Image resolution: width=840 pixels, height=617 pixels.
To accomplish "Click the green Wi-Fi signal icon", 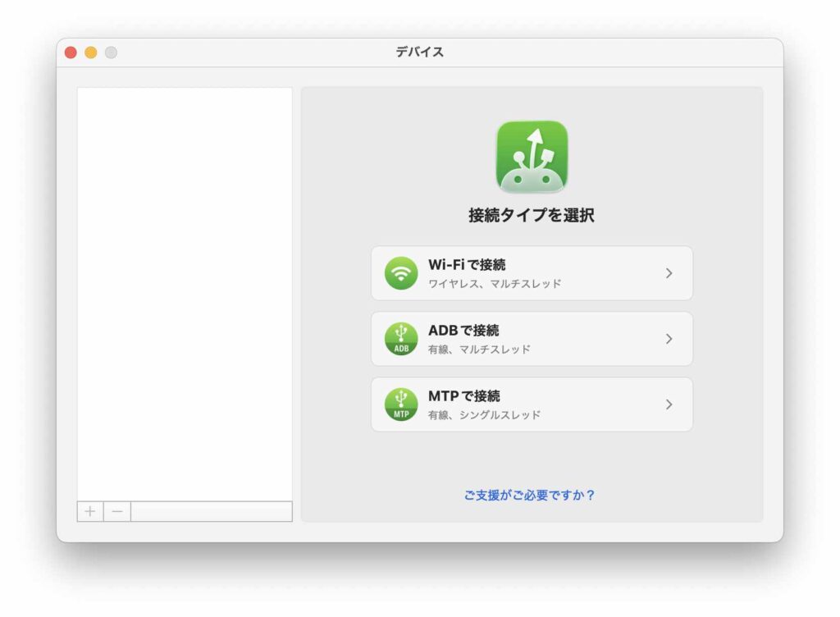I will click(401, 273).
